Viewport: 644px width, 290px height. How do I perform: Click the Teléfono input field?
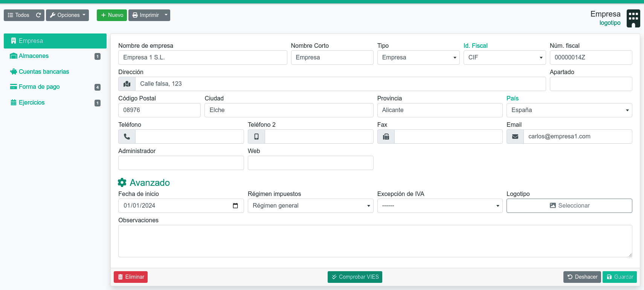click(189, 137)
